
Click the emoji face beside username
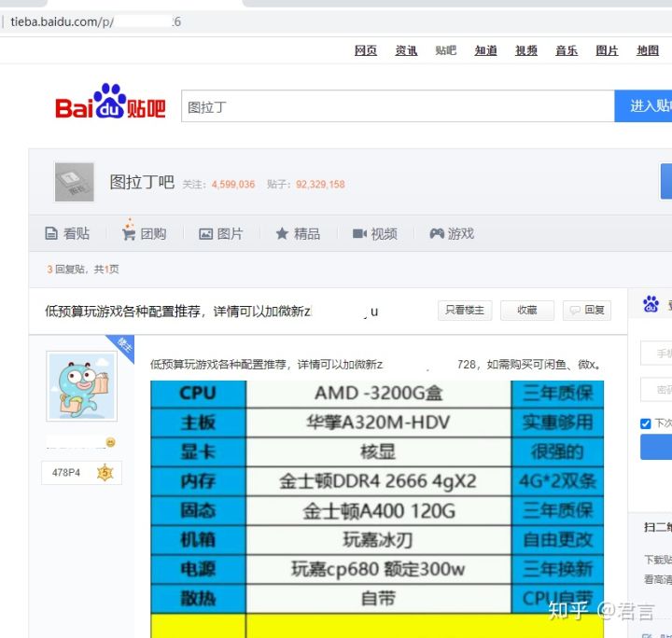110,442
